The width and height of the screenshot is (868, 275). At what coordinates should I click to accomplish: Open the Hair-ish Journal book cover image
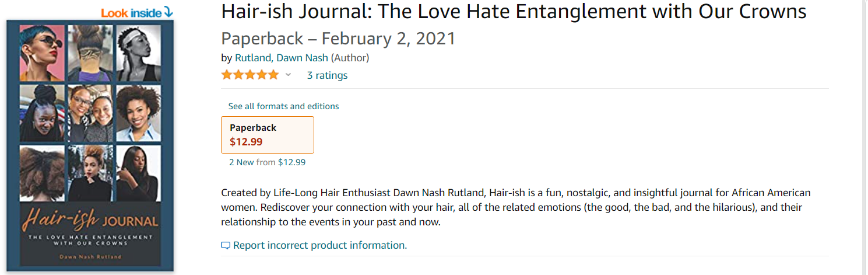pos(90,145)
